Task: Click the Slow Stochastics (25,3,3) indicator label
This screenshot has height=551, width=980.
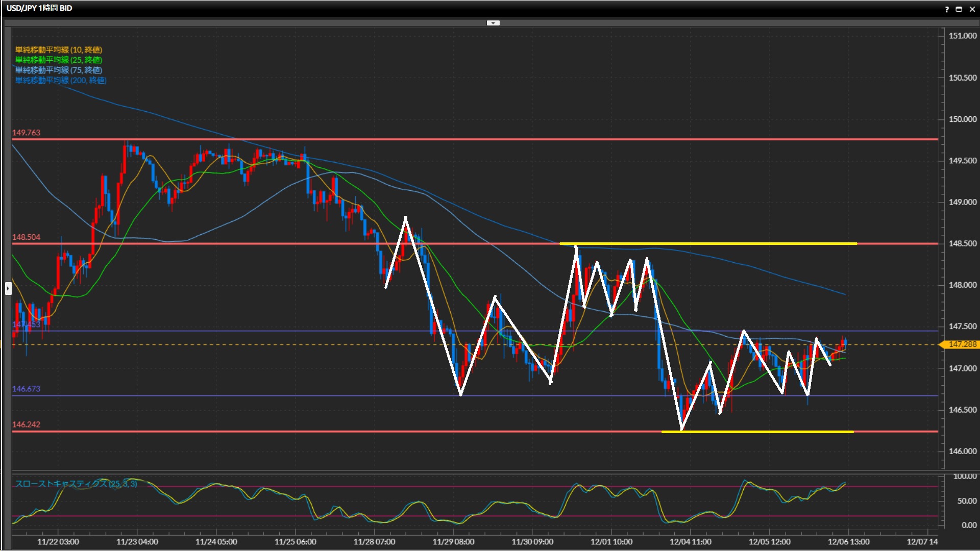Action: click(x=76, y=484)
